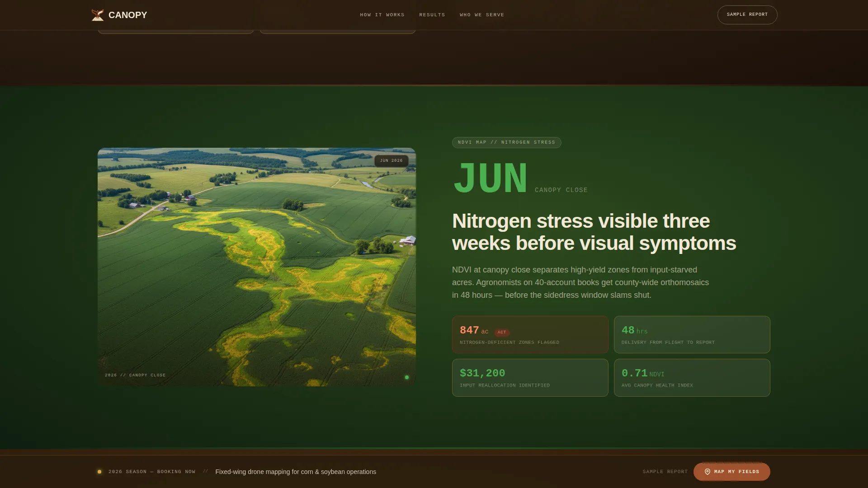Click the ACT badge on the 847 ac card

click(x=502, y=332)
